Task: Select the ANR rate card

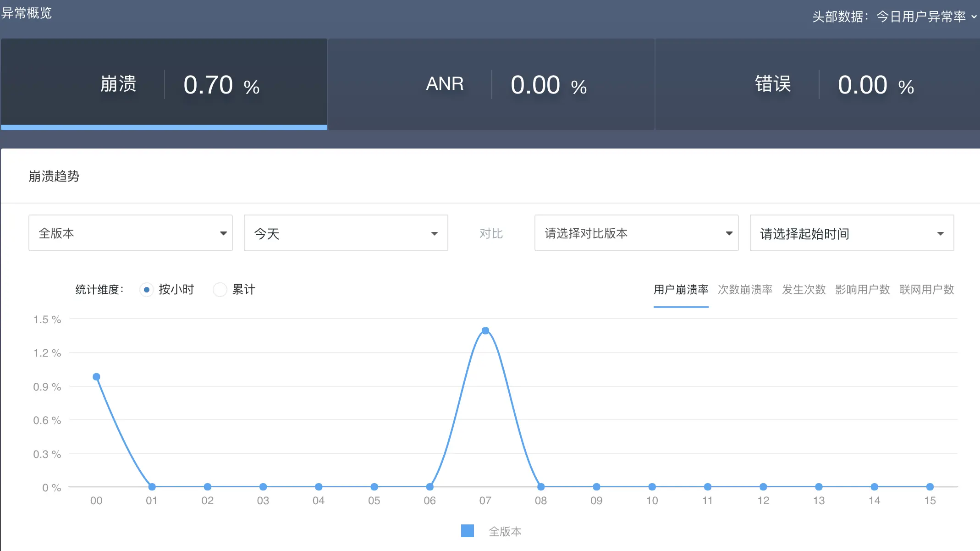Action: (491, 84)
